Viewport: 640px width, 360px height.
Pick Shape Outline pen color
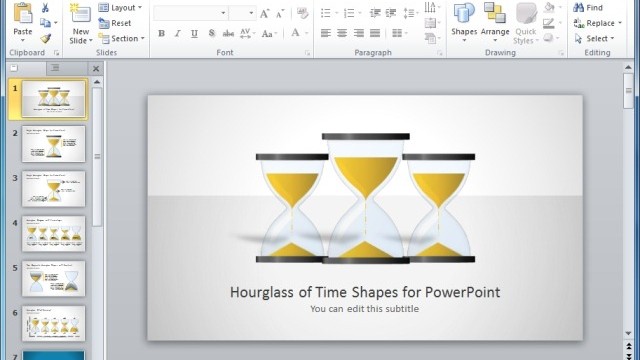(549, 23)
